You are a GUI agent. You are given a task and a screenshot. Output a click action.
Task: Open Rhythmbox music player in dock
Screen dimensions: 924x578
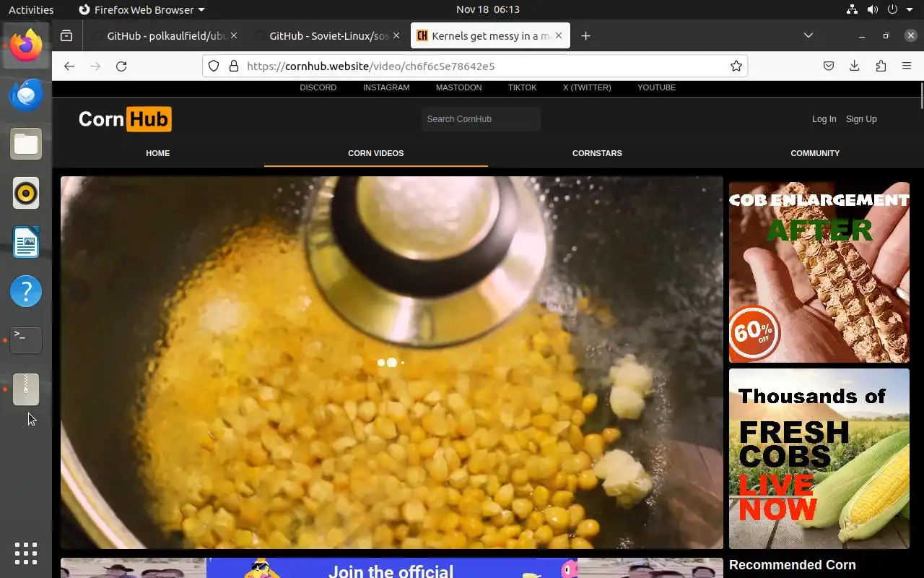(x=26, y=193)
